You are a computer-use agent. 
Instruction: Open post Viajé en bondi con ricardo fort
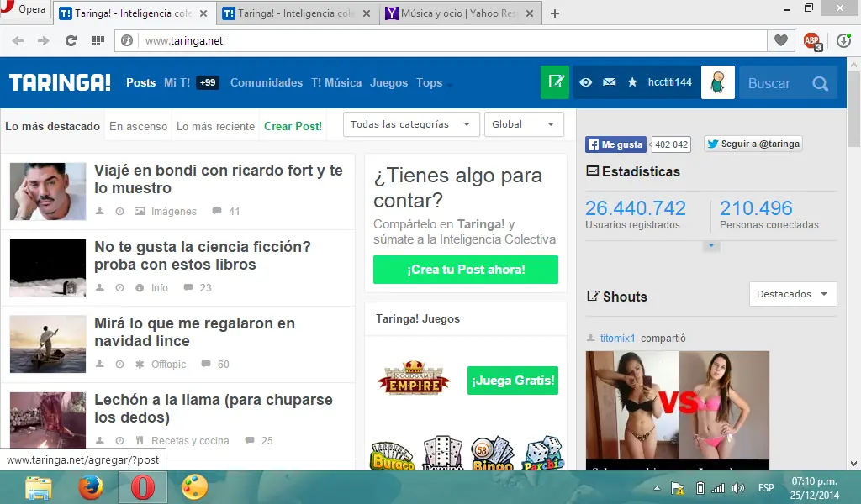click(218, 179)
